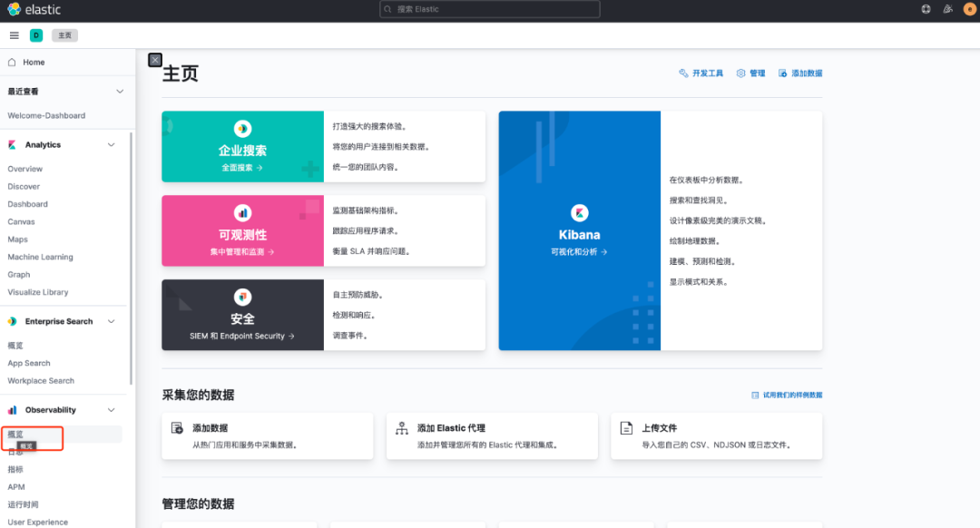Open SIEM 和 Endpoint Security link
This screenshot has width=980, height=528.
pos(242,337)
